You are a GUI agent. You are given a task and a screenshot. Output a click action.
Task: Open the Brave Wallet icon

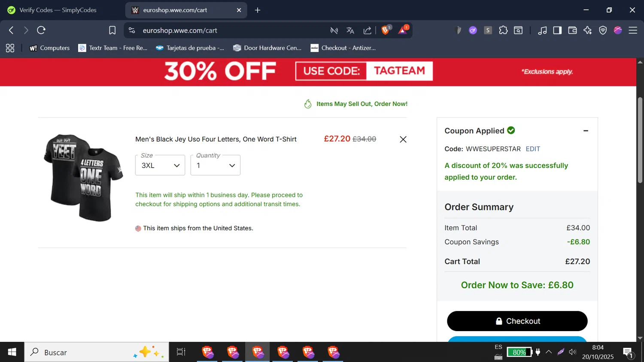click(572, 30)
